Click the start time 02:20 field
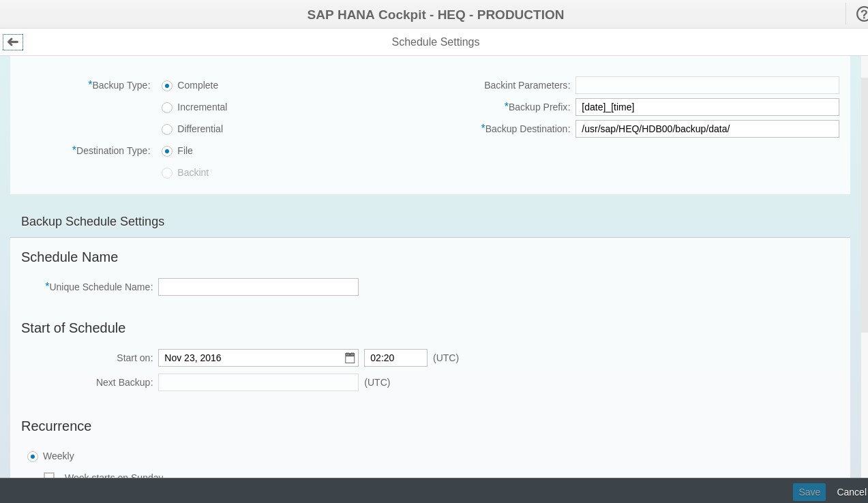The image size is (868, 503). pos(395,358)
